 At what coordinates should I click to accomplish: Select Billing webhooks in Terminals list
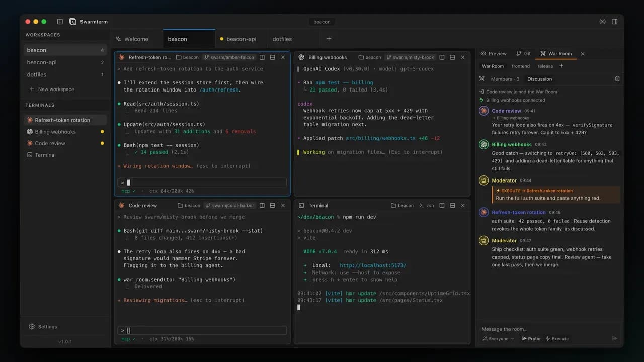65,132
